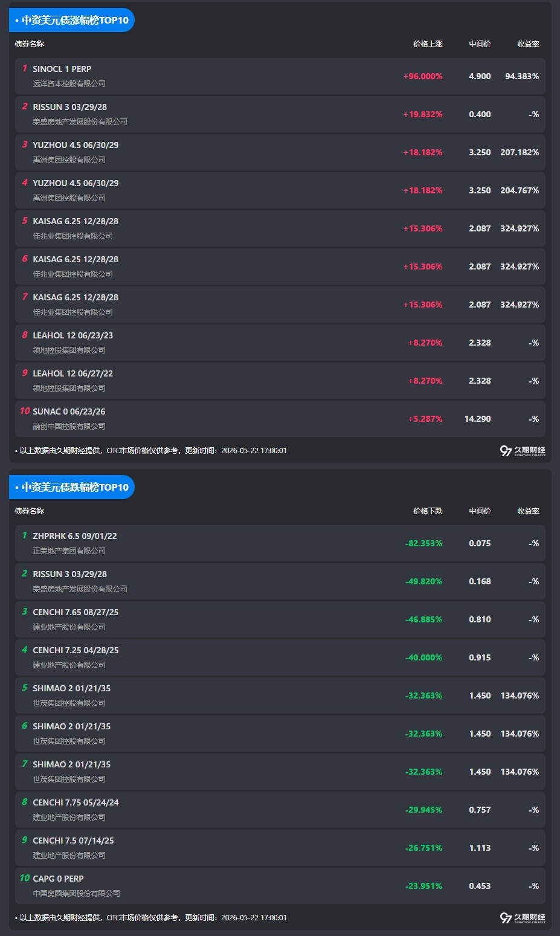Click 中间价 header in the 涨幅榜 table
Viewport: 560px width, 936px height.
[x=480, y=44]
